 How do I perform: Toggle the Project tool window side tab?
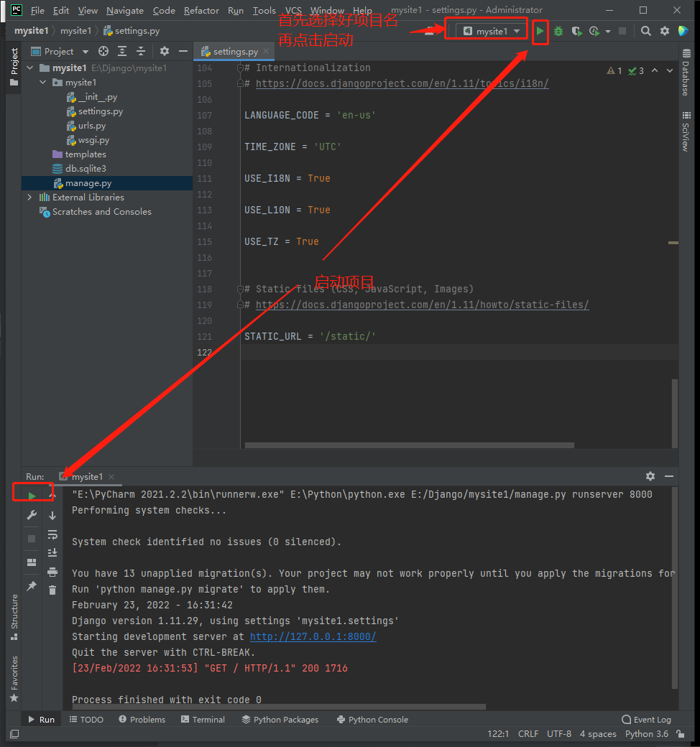(x=14, y=67)
